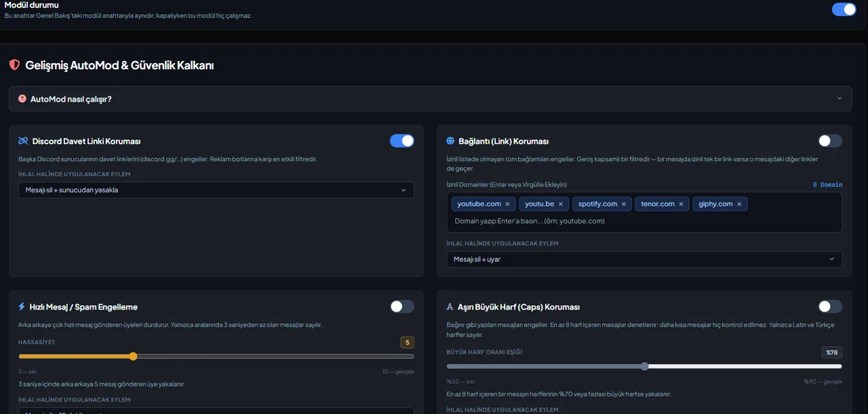Image resolution: width=868 pixels, height=414 pixels.
Task: Remove the tenor.com domain tag
Action: [682, 204]
